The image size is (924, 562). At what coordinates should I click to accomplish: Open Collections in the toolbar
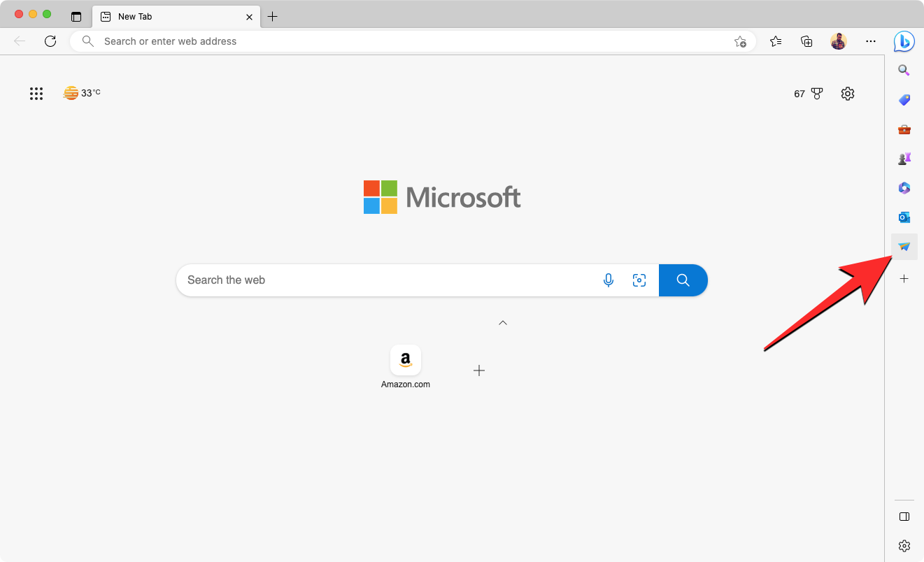coord(806,41)
